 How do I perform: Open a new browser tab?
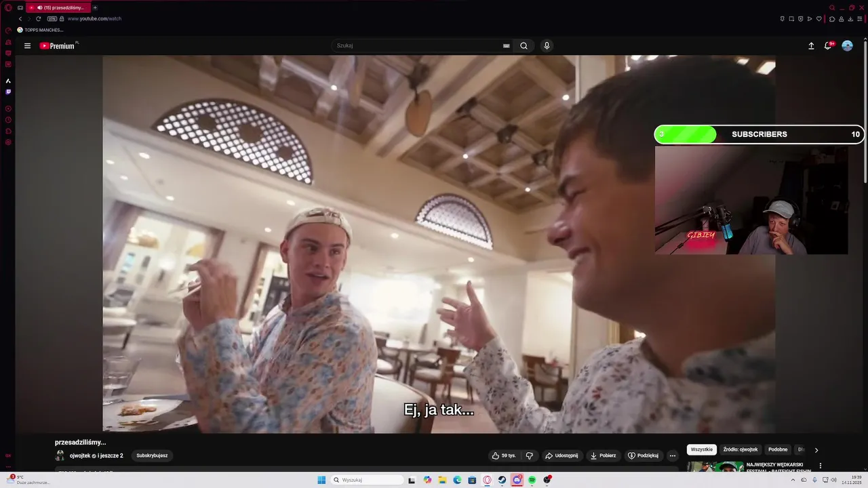[x=95, y=7]
